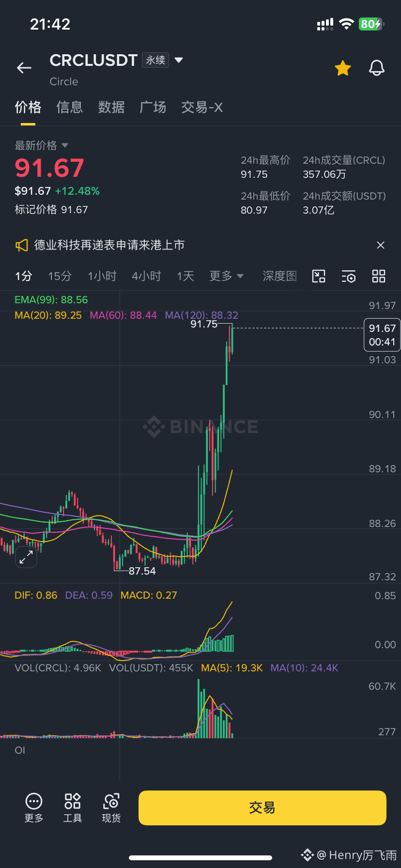Viewport: 401px width, 868px height.
Task: Tap the 24h最高价 91.75 value
Action: [x=254, y=174]
